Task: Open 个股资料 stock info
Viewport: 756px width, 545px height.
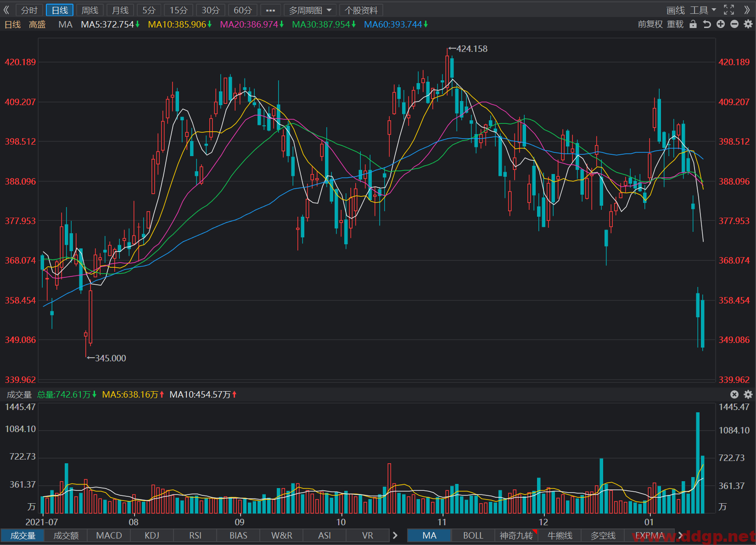Action: [361, 10]
